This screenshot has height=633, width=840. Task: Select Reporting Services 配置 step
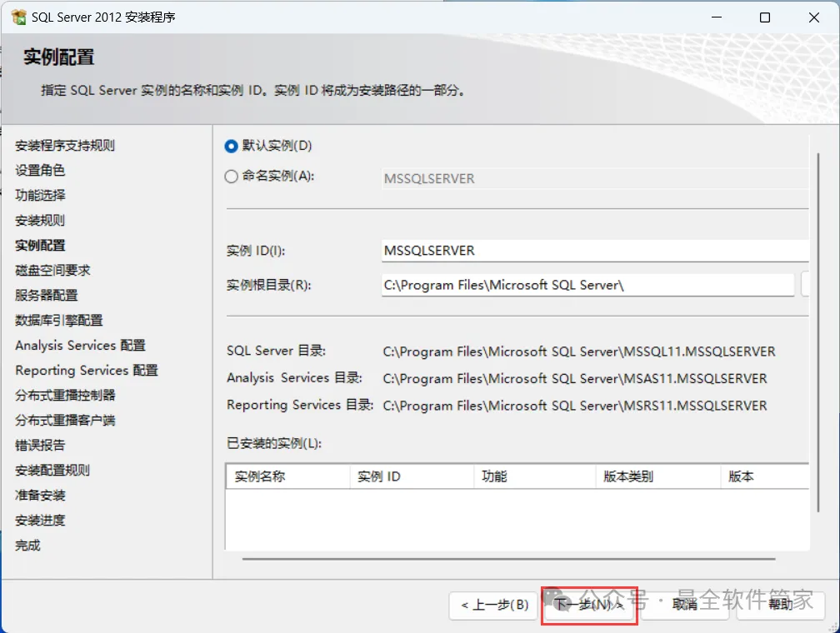[87, 371]
